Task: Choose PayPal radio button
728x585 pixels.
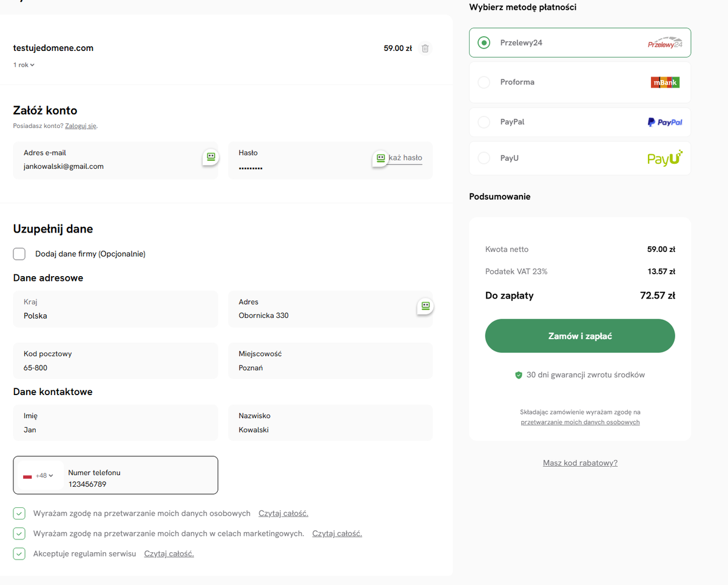Action: [x=484, y=122]
